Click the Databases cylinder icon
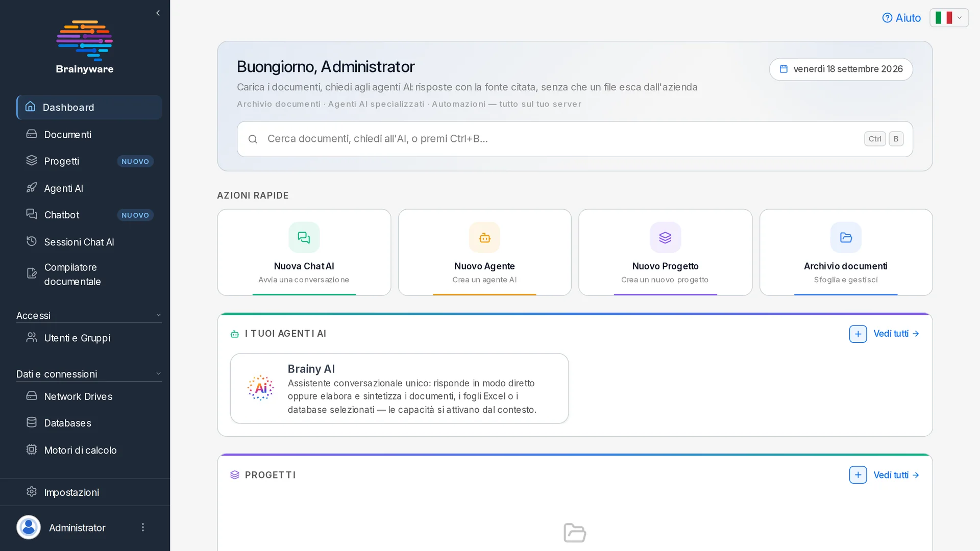 click(32, 422)
